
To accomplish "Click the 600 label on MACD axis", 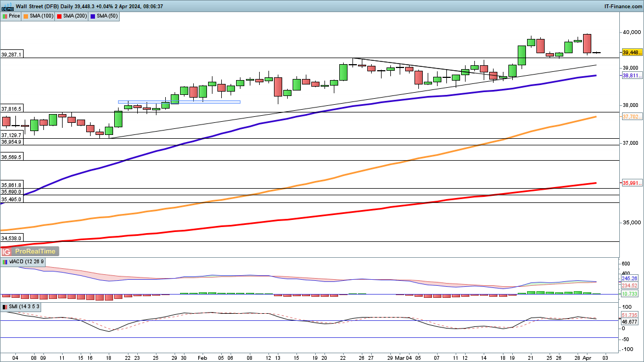I will point(626,264).
